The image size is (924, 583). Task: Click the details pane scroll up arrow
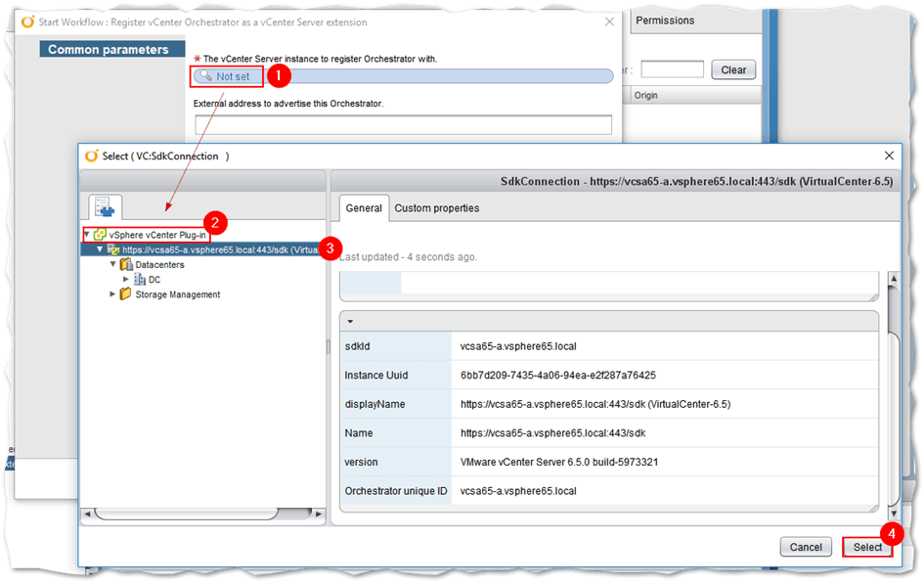[894, 278]
